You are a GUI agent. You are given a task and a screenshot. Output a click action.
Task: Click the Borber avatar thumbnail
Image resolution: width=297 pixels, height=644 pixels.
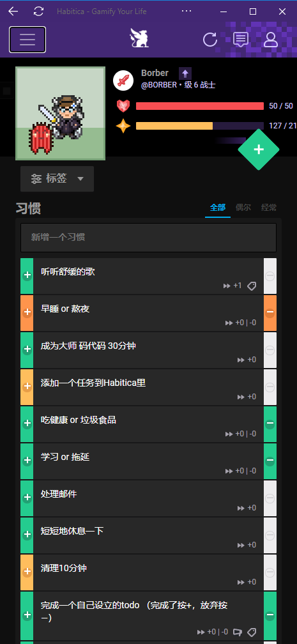point(61,114)
